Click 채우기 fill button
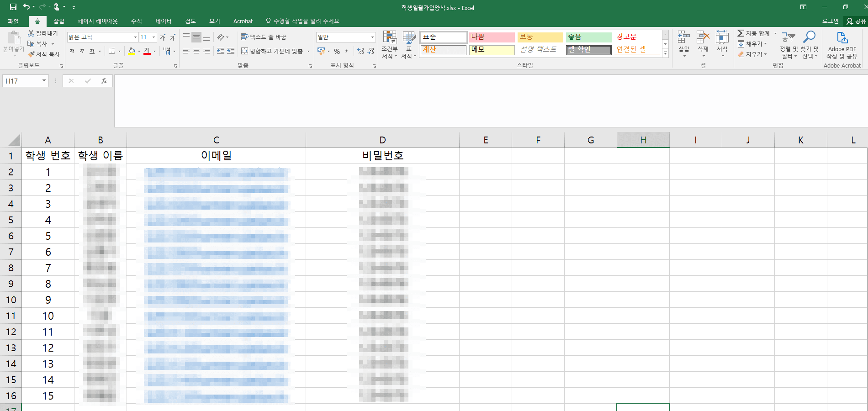Viewport: 868px width, 411px height. click(752, 44)
